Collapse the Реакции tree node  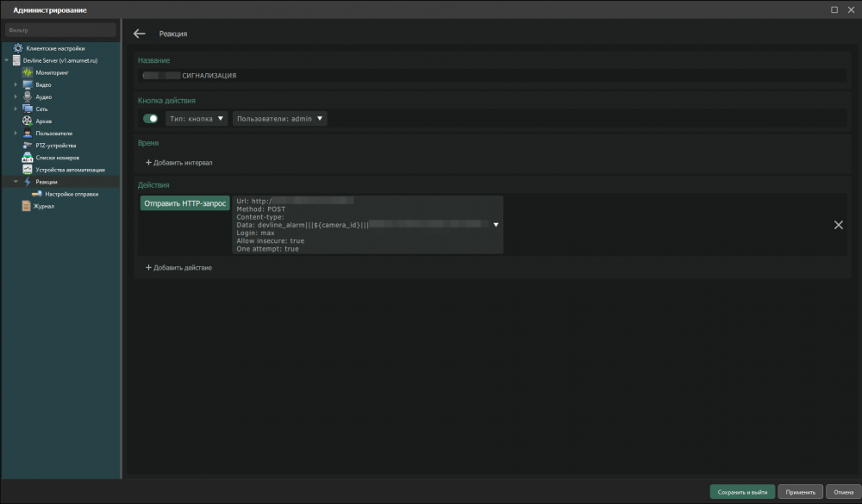pos(16,182)
